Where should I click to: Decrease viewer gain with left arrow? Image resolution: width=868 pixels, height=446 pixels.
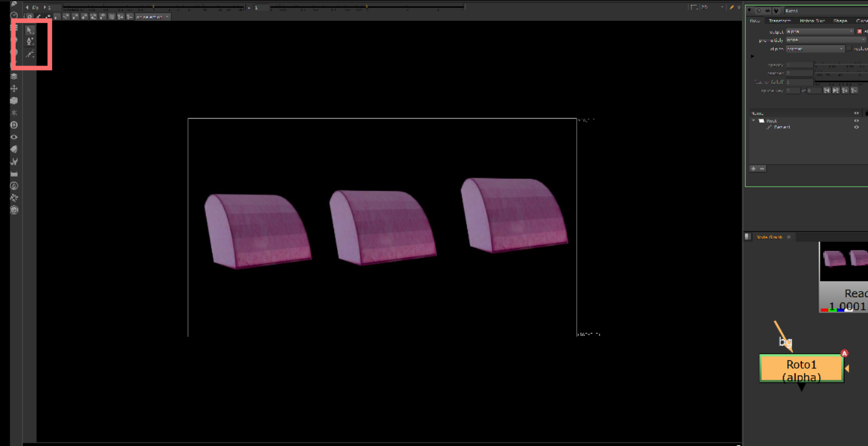(x=27, y=7)
